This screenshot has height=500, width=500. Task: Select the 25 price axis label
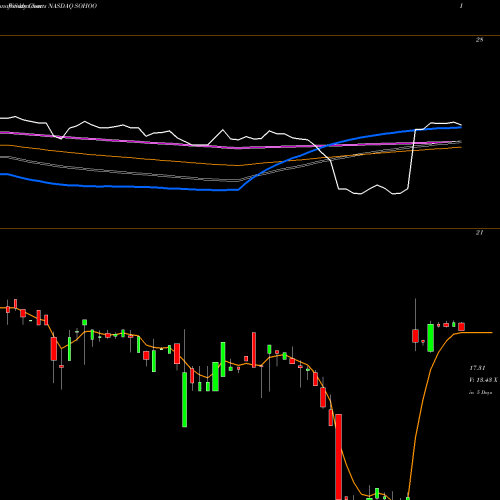coord(479,40)
